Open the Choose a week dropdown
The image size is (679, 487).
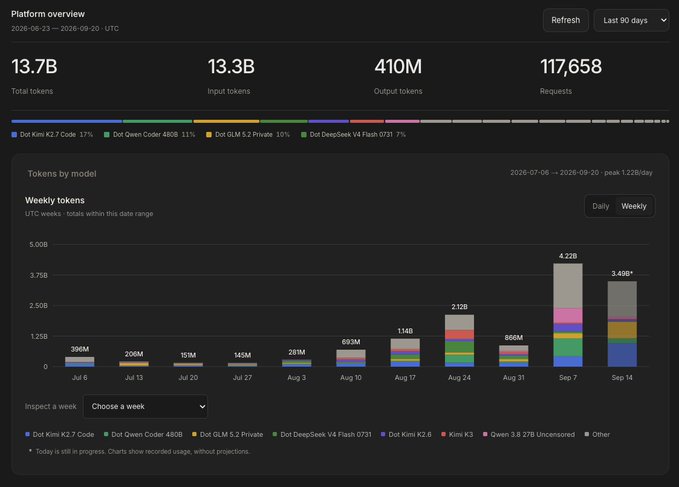[x=146, y=406]
